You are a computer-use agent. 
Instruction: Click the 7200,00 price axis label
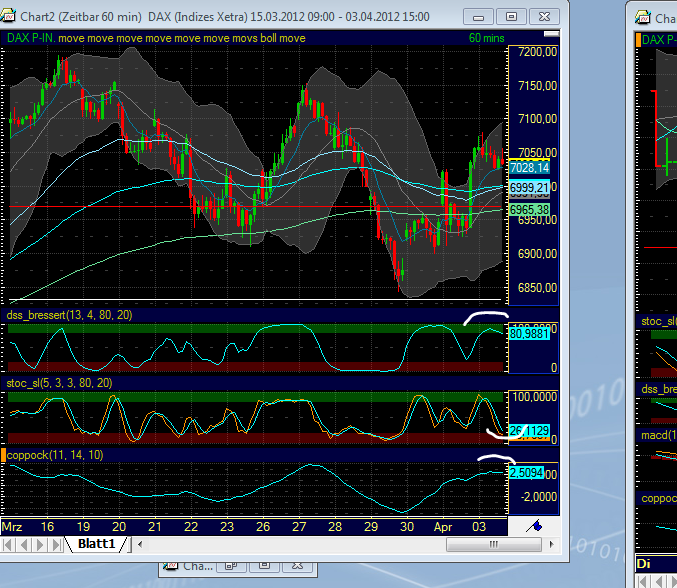[538, 52]
